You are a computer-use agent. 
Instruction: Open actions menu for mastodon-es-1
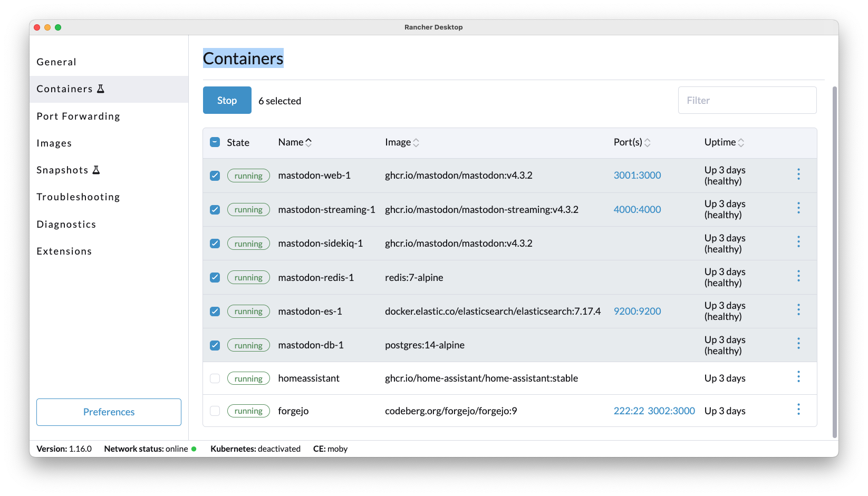798,310
